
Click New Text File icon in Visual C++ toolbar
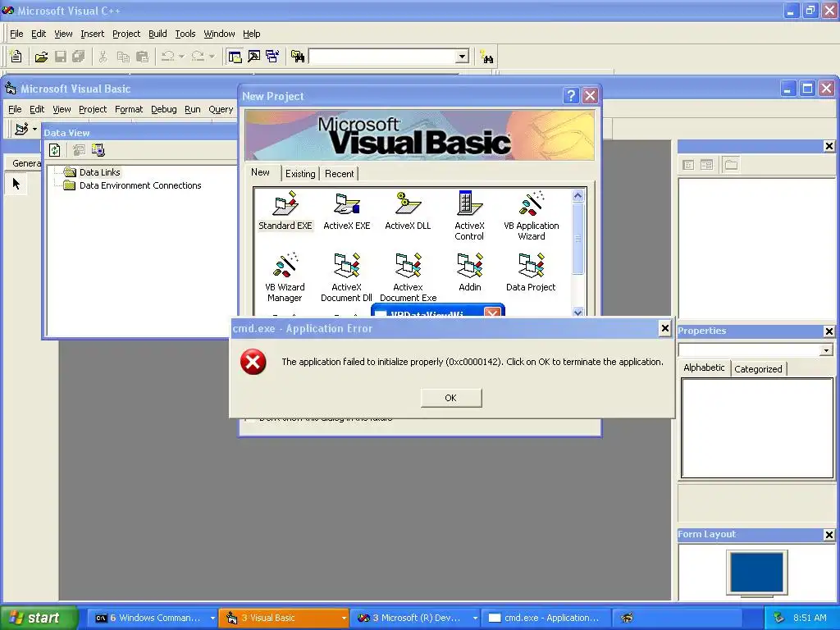click(x=16, y=57)
